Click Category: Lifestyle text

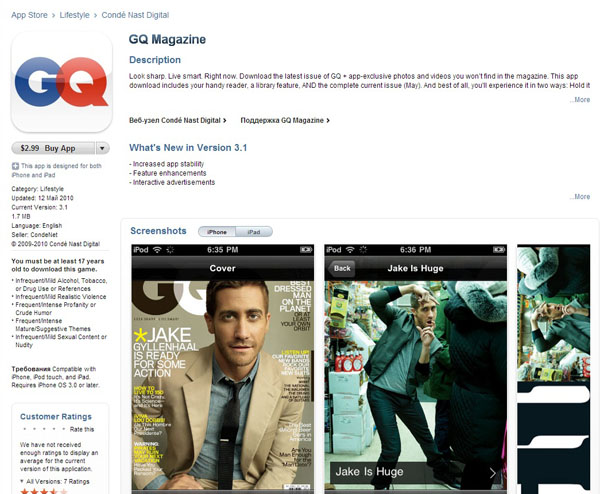(x=38, y=189)
